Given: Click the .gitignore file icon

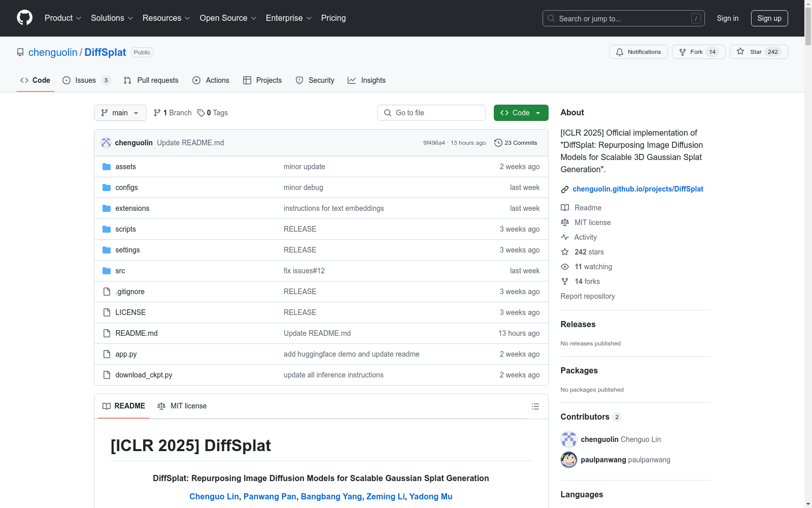Looking at the screenshot, I should click(107, 292).
